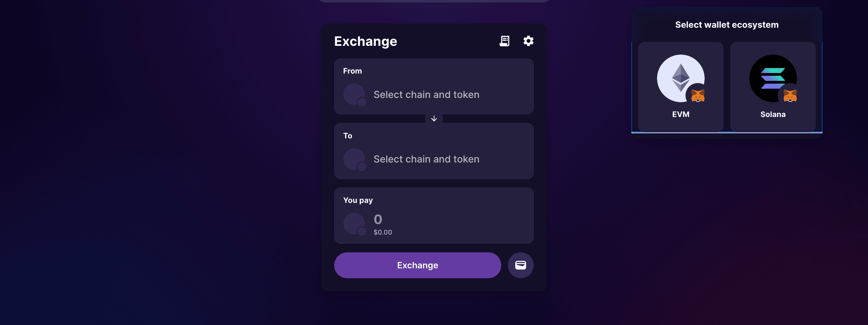Click the $0.00 value text
The width and height of the screenshot is (868, 325).
[382, 232]
